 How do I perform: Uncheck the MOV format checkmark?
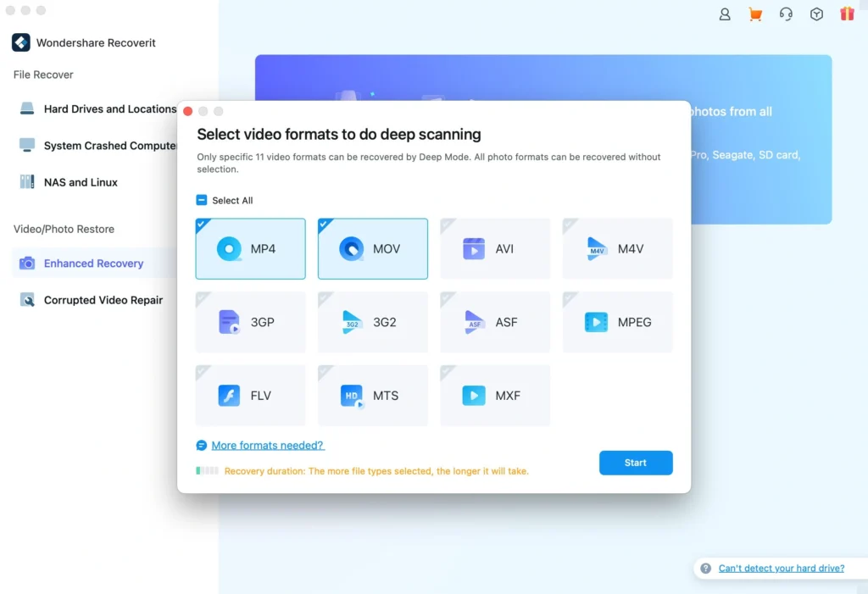(x=325, y=225)
